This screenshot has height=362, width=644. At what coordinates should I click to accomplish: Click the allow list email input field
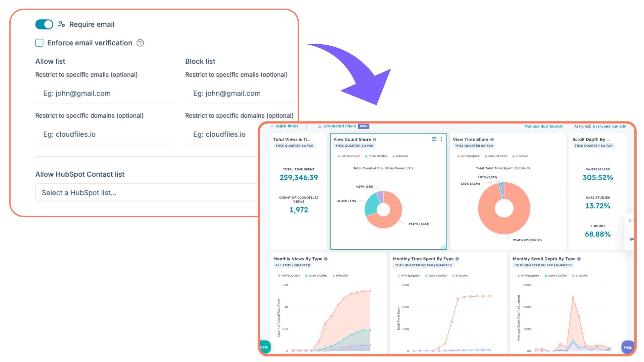[x=104, y=94]
